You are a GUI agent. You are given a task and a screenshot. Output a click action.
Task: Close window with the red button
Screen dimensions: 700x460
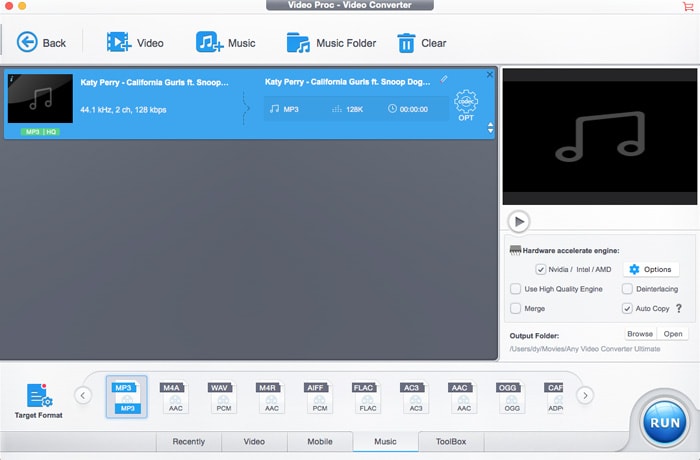tap(8, 6)
